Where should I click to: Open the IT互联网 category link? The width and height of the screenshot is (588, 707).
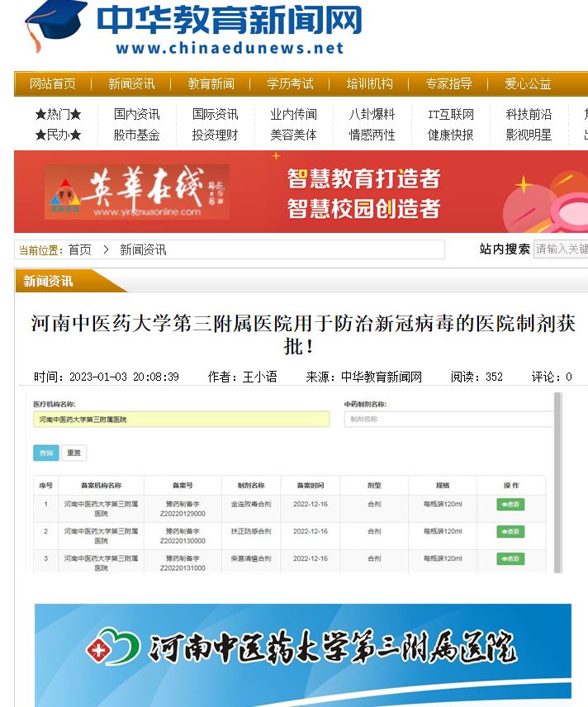pyautogui.click(x=451, y=114)
